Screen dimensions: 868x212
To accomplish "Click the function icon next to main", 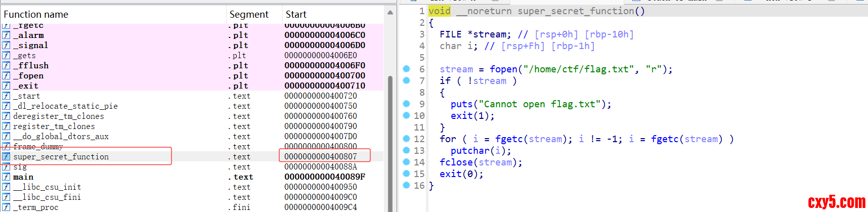I will [6, 177].
